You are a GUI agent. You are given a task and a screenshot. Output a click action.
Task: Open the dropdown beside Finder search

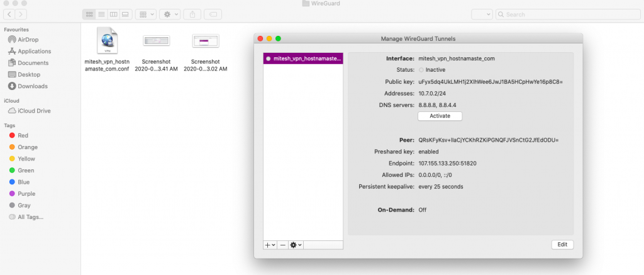click(x=482, y=14)
